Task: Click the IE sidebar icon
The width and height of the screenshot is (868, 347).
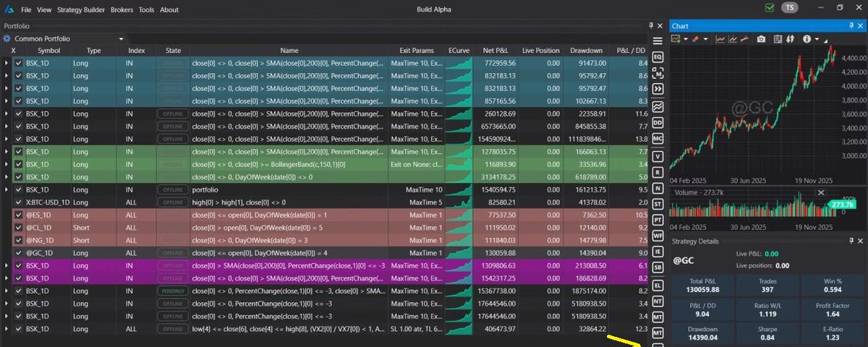Action: (x=658, y=252)
